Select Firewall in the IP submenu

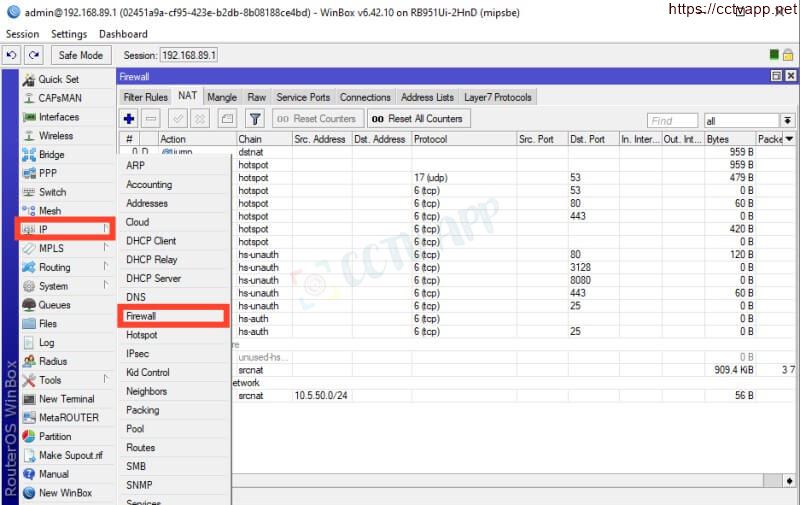[141, 316]
